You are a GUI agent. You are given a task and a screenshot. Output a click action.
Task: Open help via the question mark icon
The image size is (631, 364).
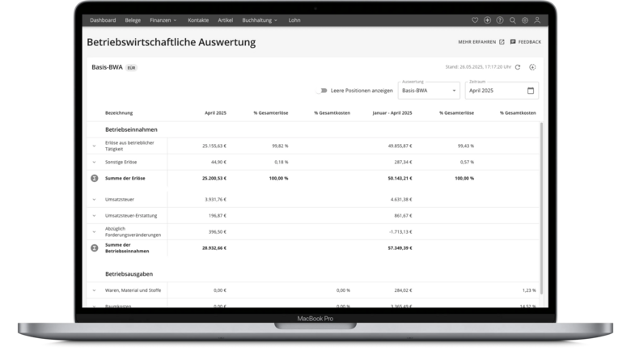coord(499,19)
